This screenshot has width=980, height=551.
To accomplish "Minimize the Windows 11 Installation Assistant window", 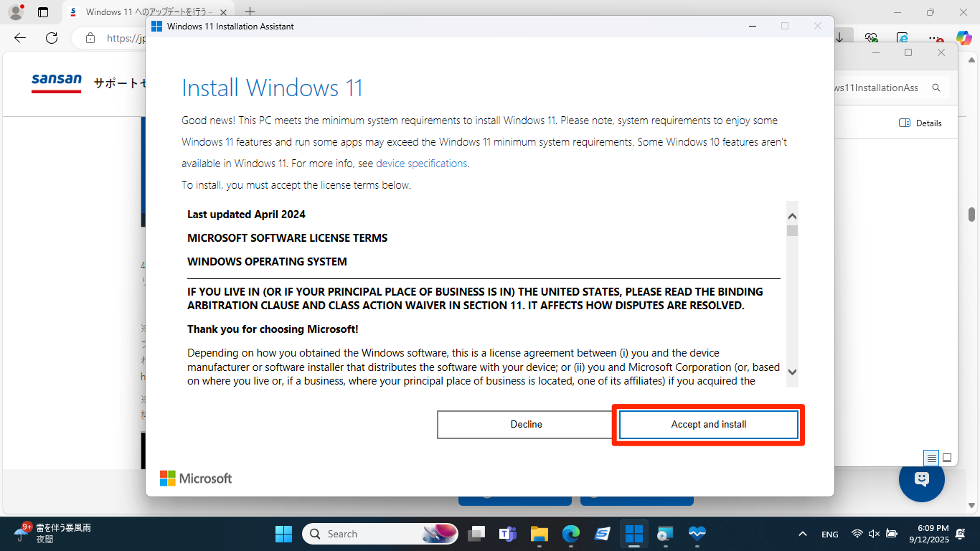I will (752, 27).
